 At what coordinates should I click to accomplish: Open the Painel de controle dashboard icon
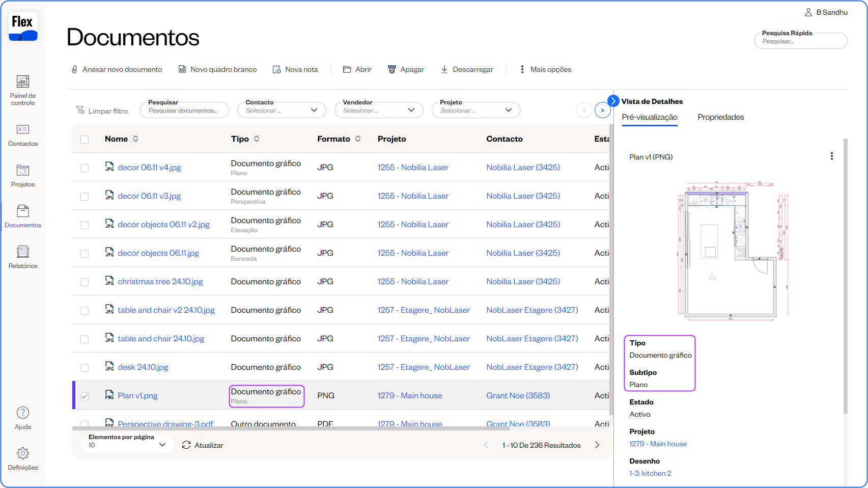click(x=23, y=82)
